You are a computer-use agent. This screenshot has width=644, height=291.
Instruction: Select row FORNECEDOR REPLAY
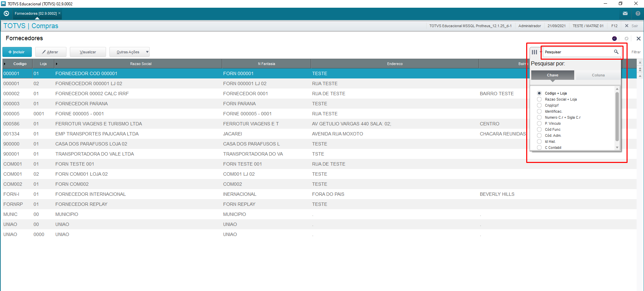(319, 204)
